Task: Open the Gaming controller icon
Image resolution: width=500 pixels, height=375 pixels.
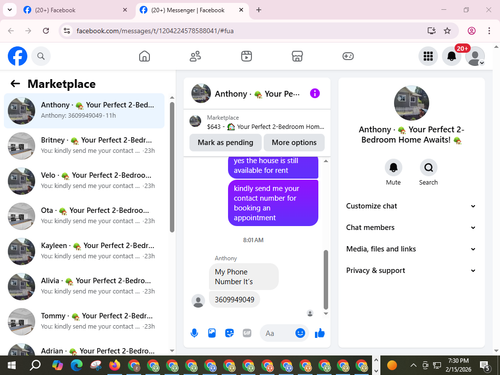Action: click(348, 56)
